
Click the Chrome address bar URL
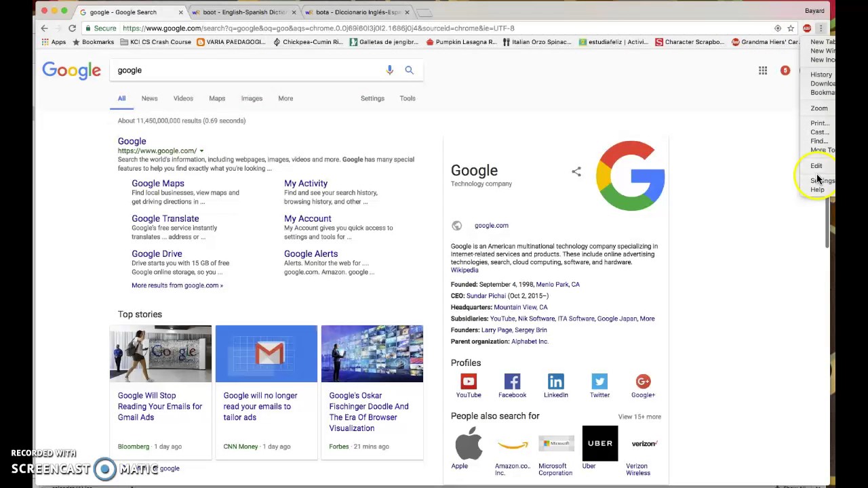tap(319, 28)
